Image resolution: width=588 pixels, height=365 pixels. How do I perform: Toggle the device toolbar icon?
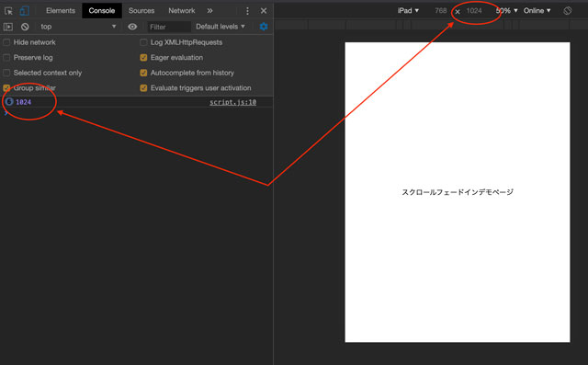coord(25,11)
